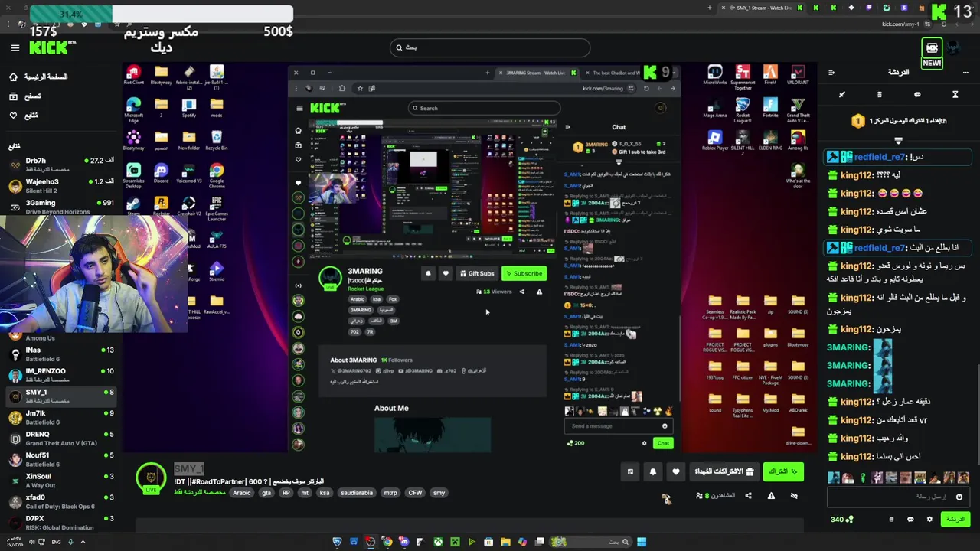Open chat settings gear below the chat input
The width and height of the screenshot is (980, 551).
[x=929, y=519]
